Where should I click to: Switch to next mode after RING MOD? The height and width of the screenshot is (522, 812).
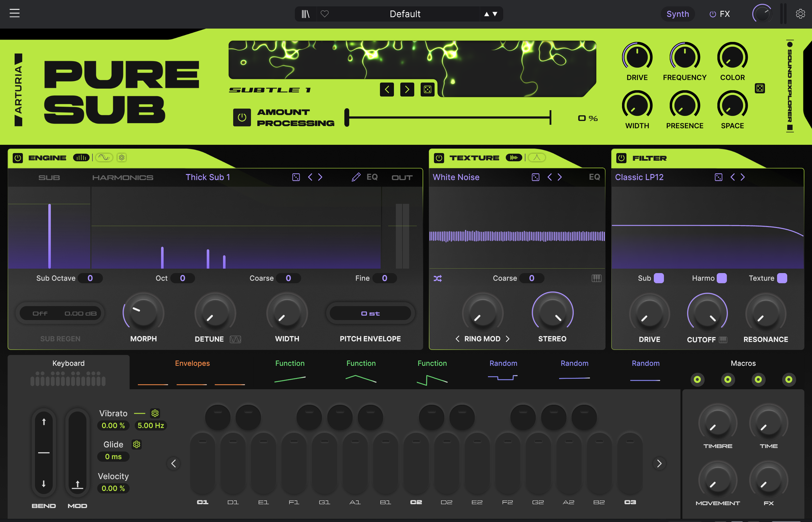tap(508, 339)
